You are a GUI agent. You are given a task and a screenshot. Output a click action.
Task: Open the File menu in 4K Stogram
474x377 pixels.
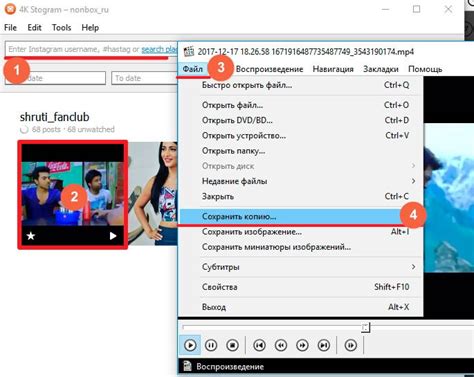[10, 28]
